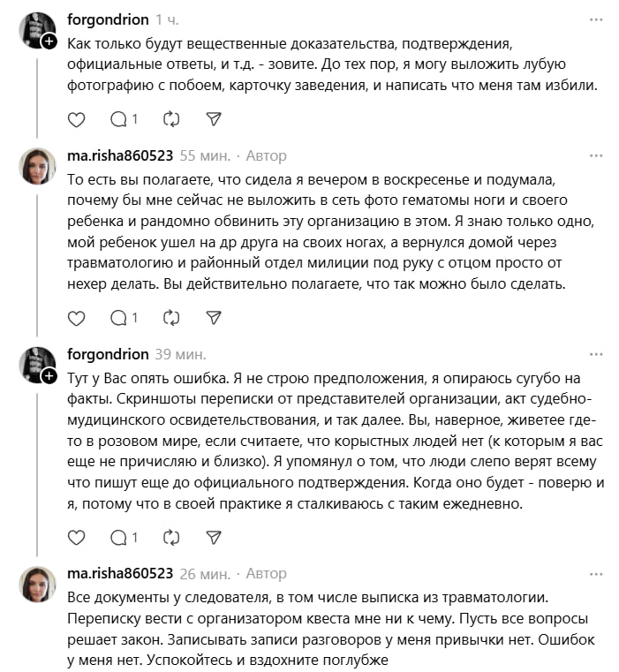Open more options for ma.risha860523's 55 min. comment
The width and height of the screenshot is (619, 672).
pos(597,155)
